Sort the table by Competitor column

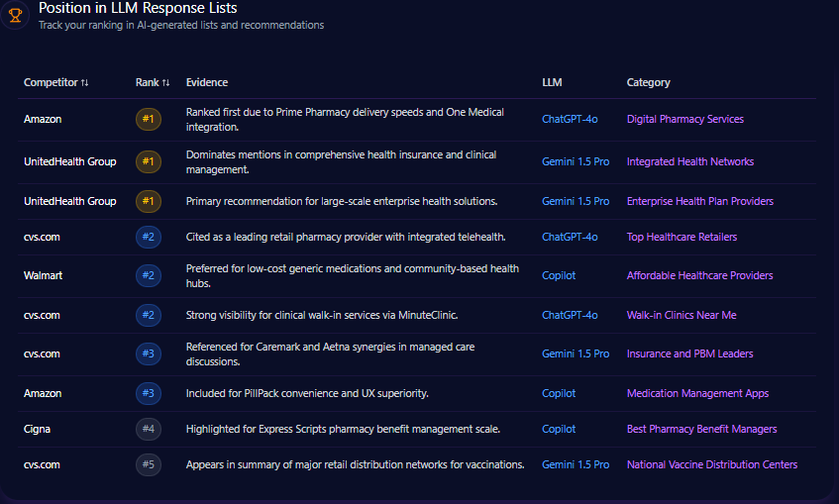(55, 82)
